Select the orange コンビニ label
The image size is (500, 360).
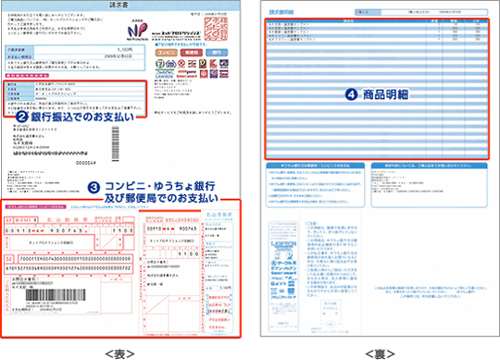pyautogui.click(x=166, y=53)
